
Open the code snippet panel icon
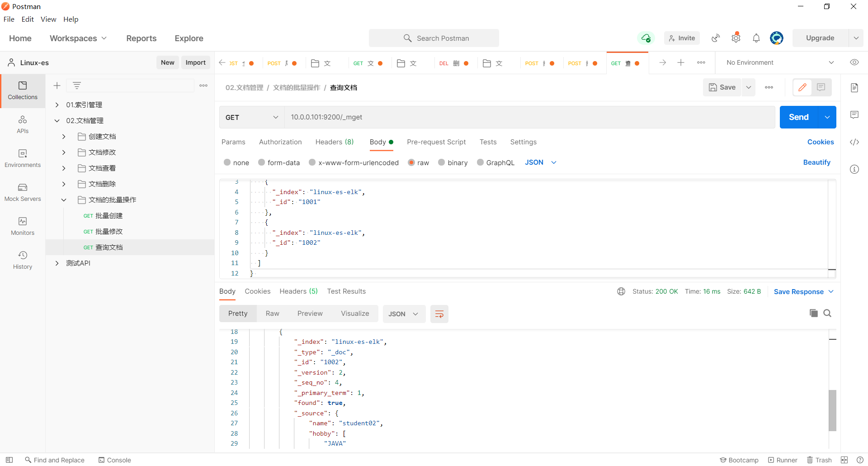tap(854, 142)
